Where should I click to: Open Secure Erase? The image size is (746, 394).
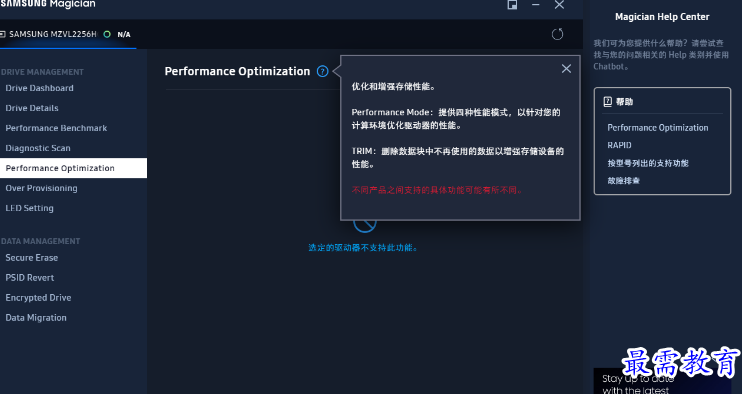[x=32, y=257]
